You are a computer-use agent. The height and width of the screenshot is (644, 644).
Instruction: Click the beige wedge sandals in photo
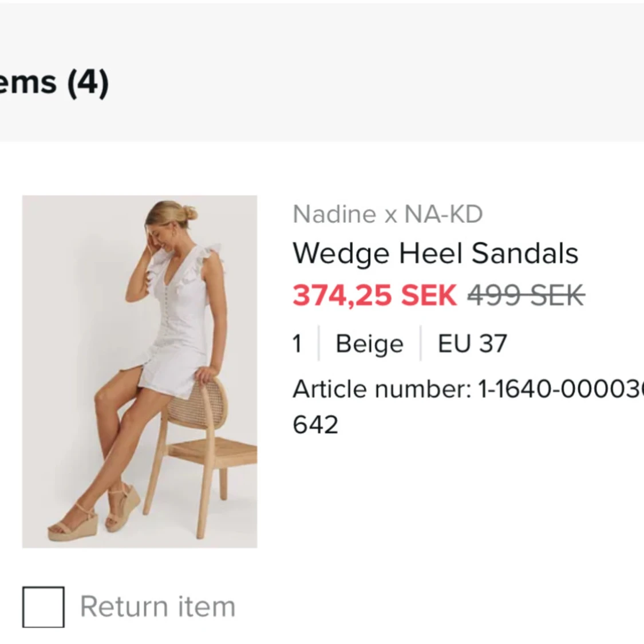(94, 512)
